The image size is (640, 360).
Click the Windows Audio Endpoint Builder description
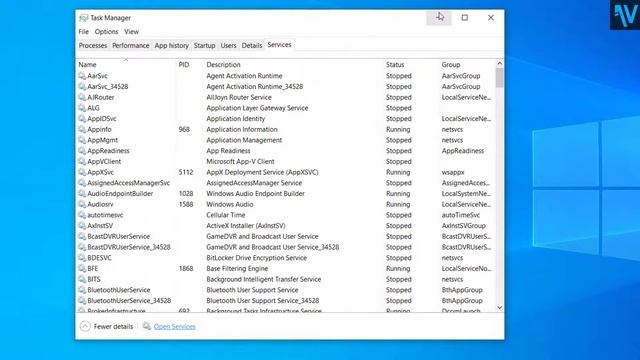coord(256,193)
